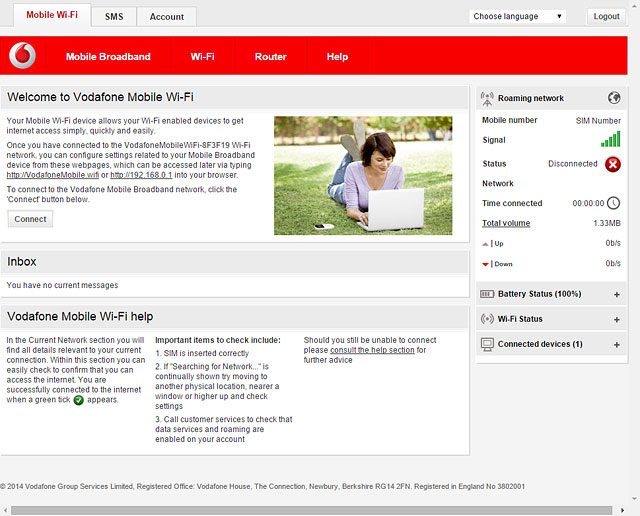Image resolution: width=640 pixels, height=516 pixels.
Task: Click the Logout button
Action: point(606,16)
